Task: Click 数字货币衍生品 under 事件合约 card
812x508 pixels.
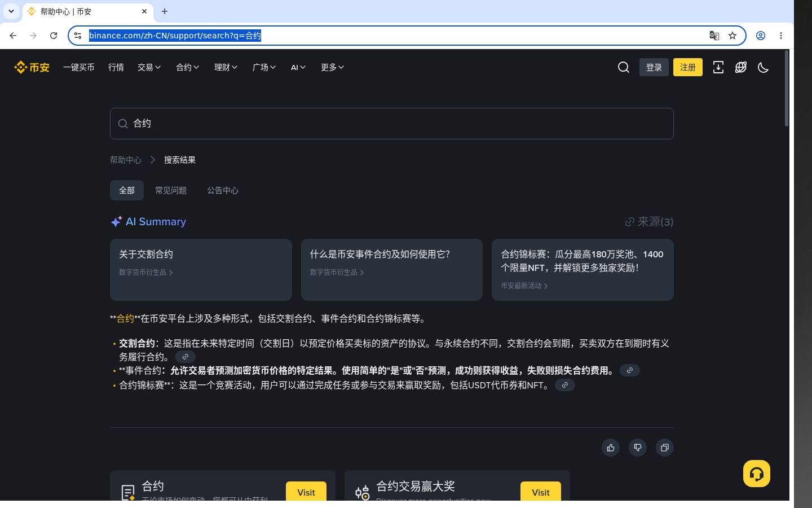Action: pyautogui.click(x=337, y=273)
